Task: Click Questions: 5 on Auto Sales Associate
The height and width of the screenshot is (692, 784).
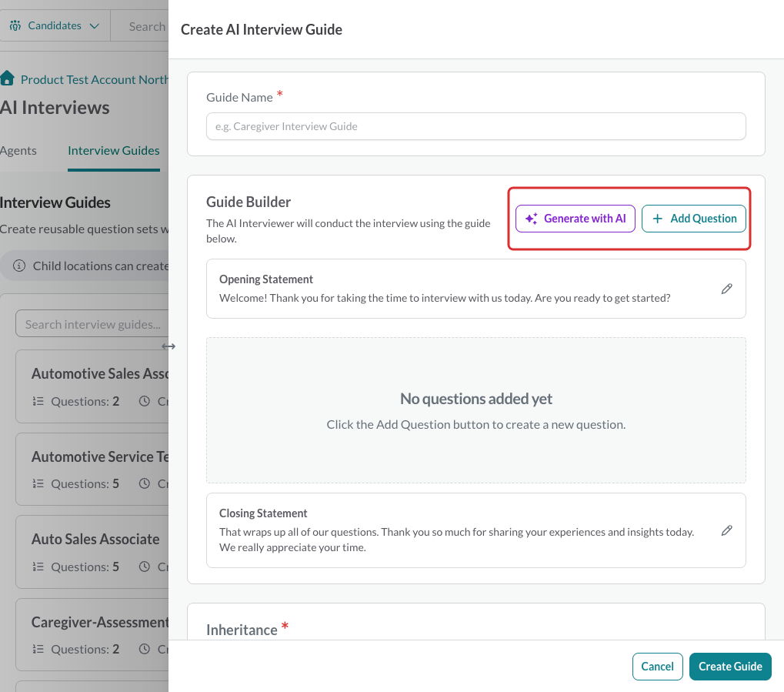Action: tap(85, 567)
